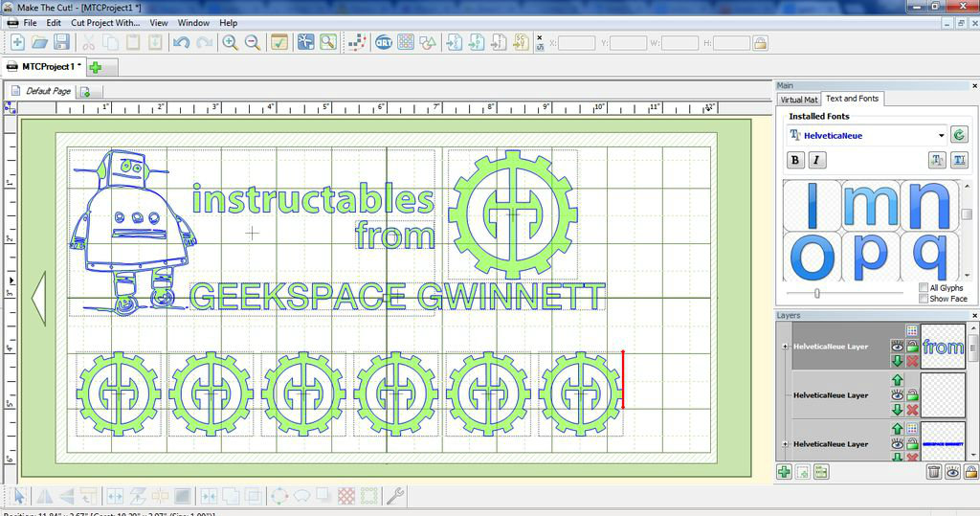Toggle visibility of the 'from' layer
The height and width of the screenshot is (516, 980).
(897, 346)
